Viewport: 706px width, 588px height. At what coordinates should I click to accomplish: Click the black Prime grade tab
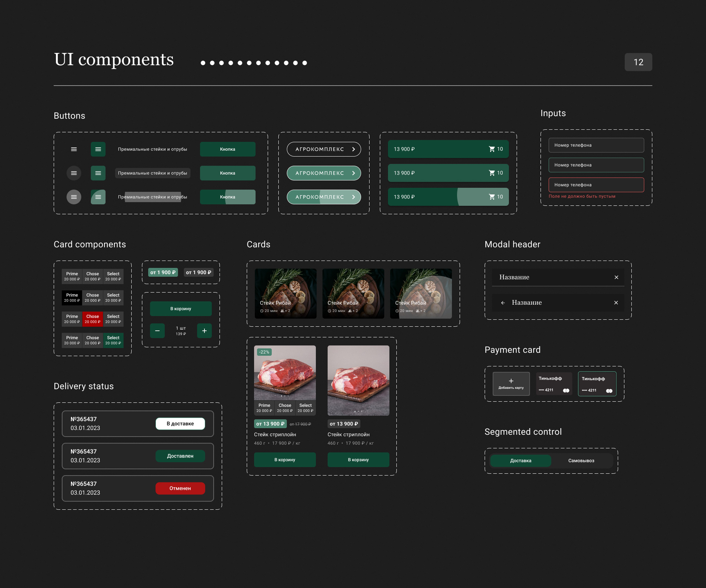point(72,298)
